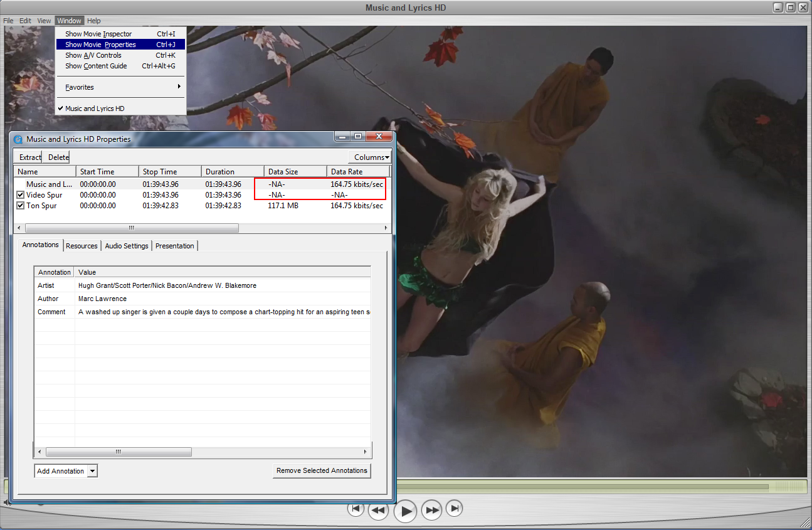Image resolution: width=812 pixels, height=530 pixels.
Task: Click the resize grip of the player window
Action: (x=805, y=523)
